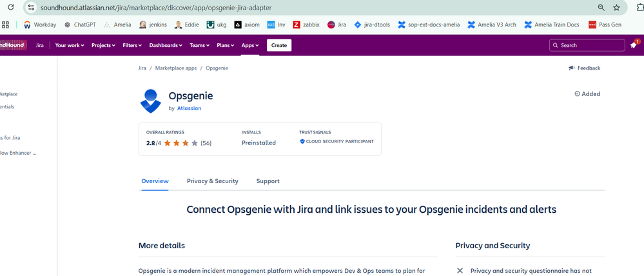This screenshot has height=276, width=644.
Task: Open the axiom bookmark
Action: (x=248, y=25)
